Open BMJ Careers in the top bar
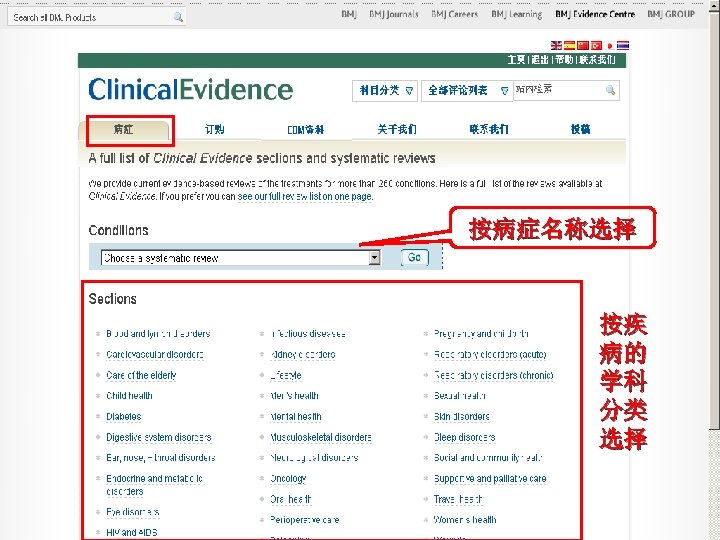Image resolution: width=720 pixels, height=540 pixels. pos(455,14)
